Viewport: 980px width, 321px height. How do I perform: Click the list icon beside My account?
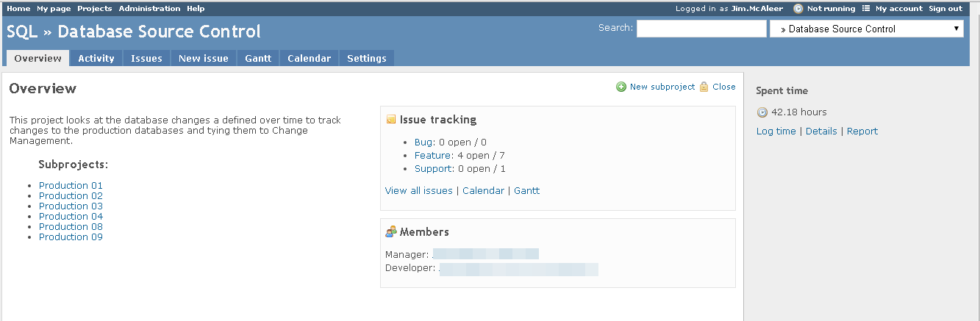(866, 9)
